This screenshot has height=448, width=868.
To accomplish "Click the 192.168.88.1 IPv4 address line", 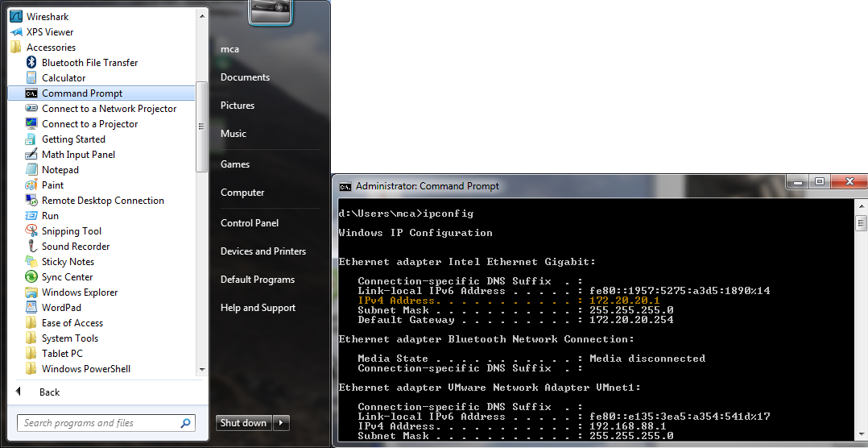I will 511,426.
